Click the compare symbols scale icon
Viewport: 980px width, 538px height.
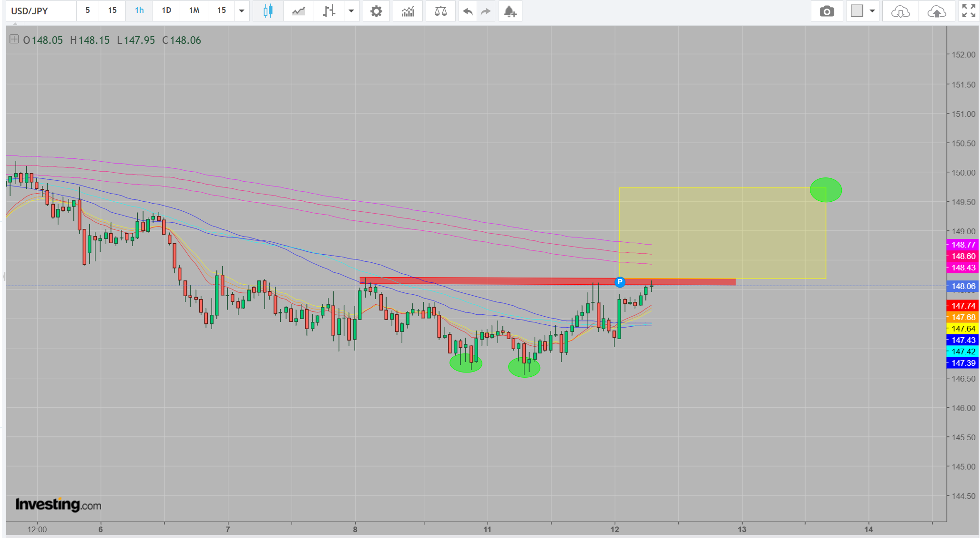(x=440, y=11)
